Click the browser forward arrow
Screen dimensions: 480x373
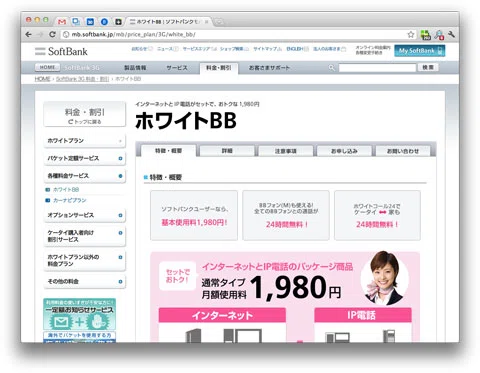coord(40,34)
